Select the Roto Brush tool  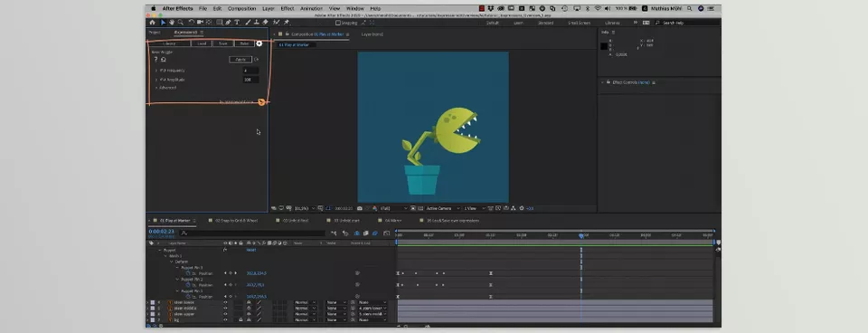tap(277, 22)
